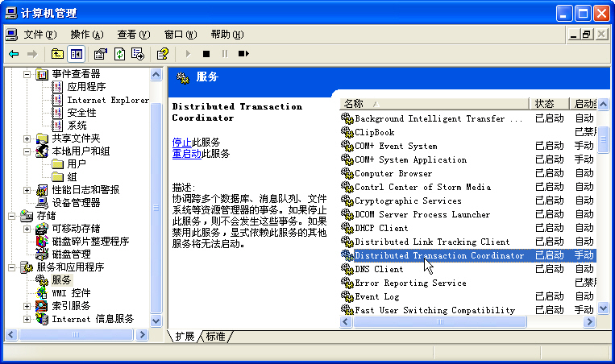The height and width of the screenshot is (364, 615).
Task: Click services list vertical scrollbar thumb
Action: pos(603,139)
